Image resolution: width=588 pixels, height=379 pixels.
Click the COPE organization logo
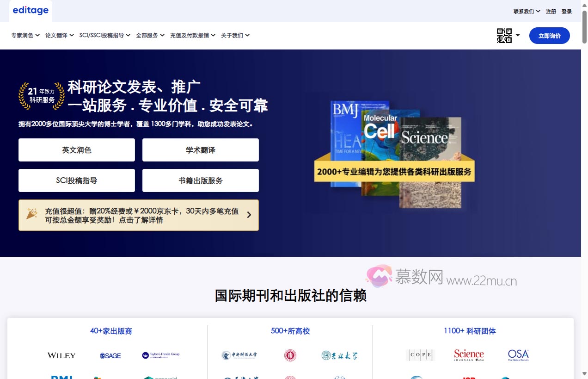click(420, 355)
